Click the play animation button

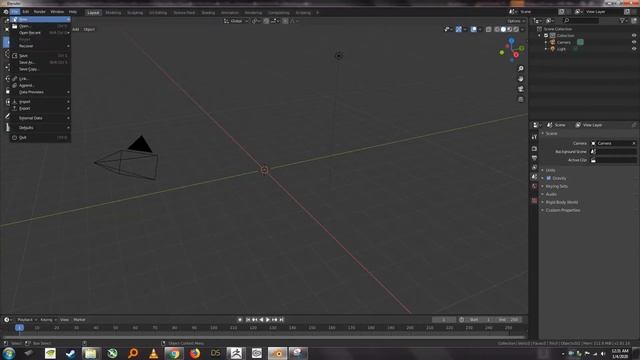[x=268, y=320]
